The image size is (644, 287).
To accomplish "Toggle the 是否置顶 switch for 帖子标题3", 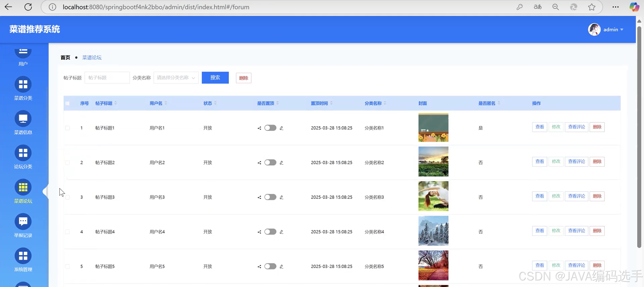I will click(270, 197).
